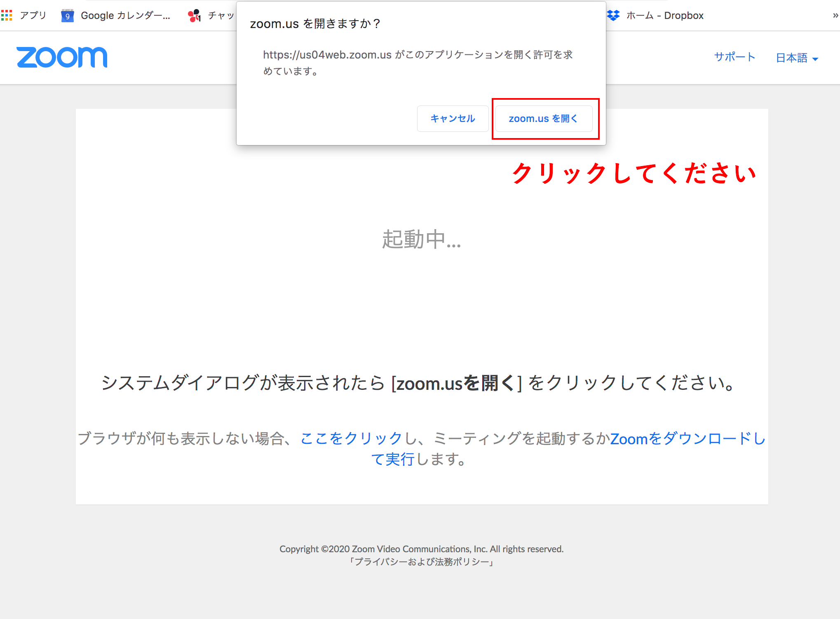Click the "システムダイアログが表示されたら" instruction text

418,383
